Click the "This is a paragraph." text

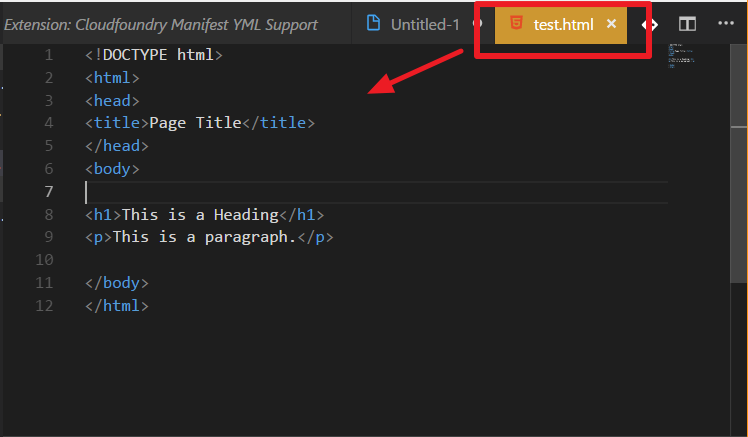coord(207,237)
